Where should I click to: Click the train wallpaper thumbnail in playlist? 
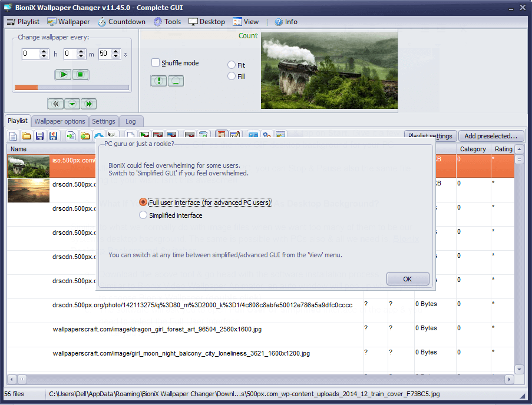coord(28,166)
